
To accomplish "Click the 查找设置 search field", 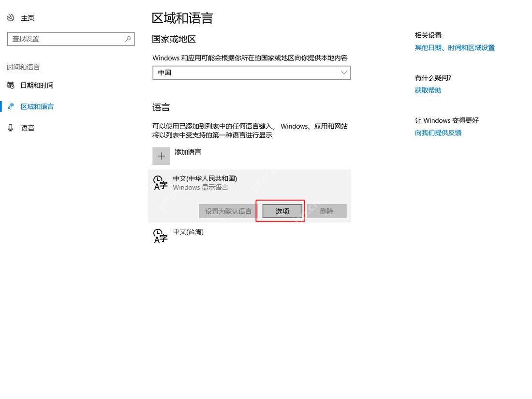I will tap(71, 39).
